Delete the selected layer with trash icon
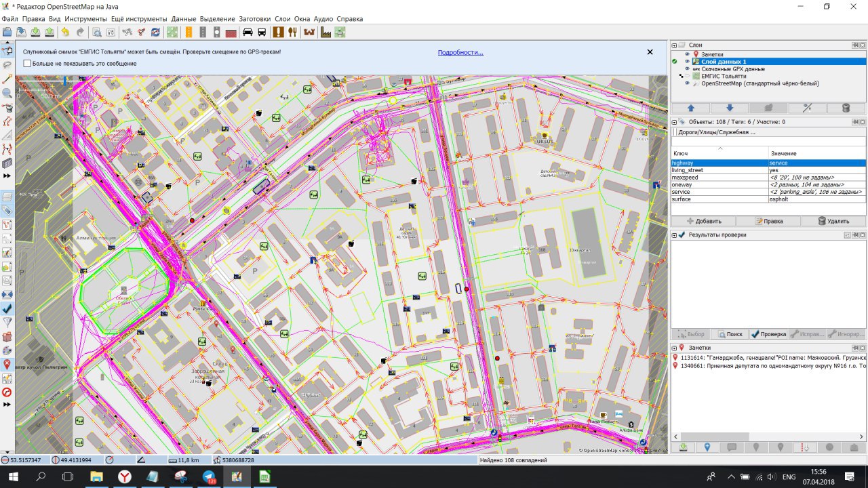Screen dimensions: 868x488 pos(846,108)
